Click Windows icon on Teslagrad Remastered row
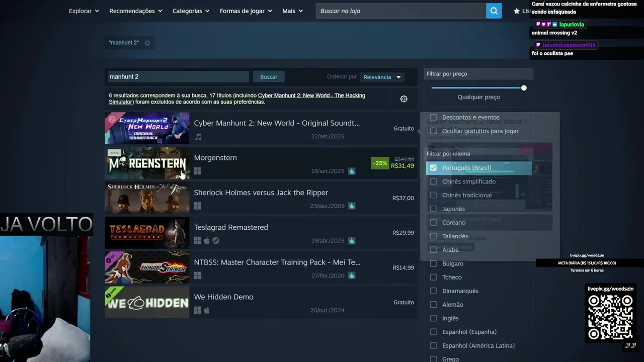 pyautogui.click(x=198, y=241)
